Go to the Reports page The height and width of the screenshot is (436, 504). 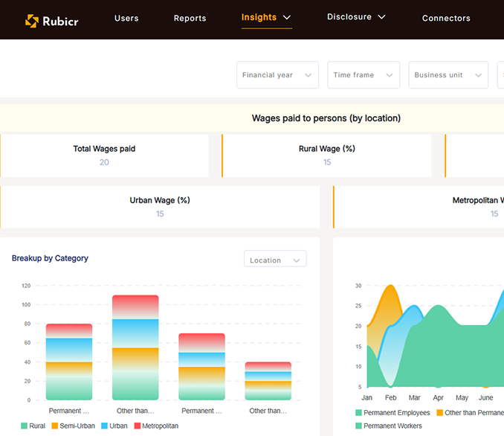tap(190, 19)
